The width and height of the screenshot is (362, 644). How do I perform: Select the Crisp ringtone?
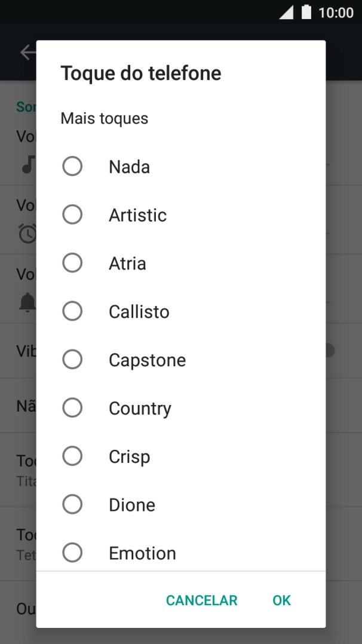[x=72, y=456]
